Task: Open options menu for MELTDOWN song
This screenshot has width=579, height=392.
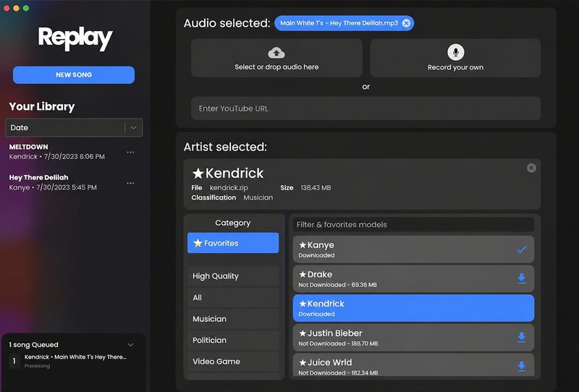Action: [130, 152]
